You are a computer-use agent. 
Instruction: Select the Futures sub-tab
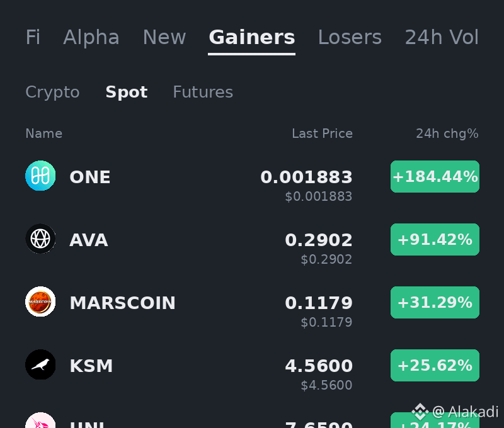[203, 92]
